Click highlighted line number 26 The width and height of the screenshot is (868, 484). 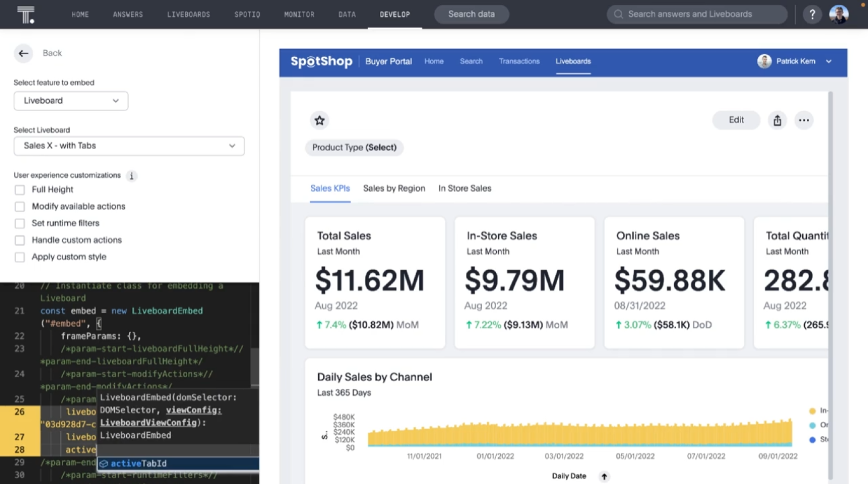point(19,412)
